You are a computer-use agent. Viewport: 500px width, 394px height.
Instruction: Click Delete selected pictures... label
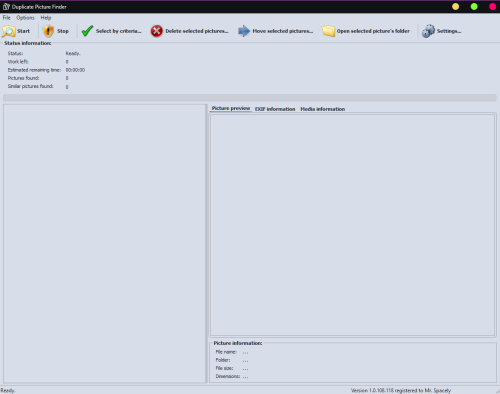(x=197, y=31)
